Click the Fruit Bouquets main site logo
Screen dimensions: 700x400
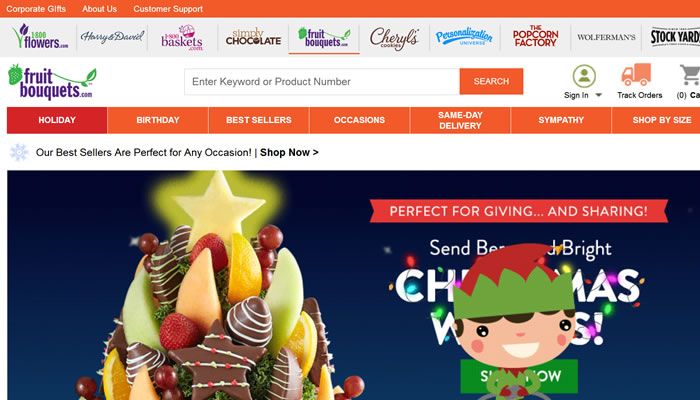point(52,82)
